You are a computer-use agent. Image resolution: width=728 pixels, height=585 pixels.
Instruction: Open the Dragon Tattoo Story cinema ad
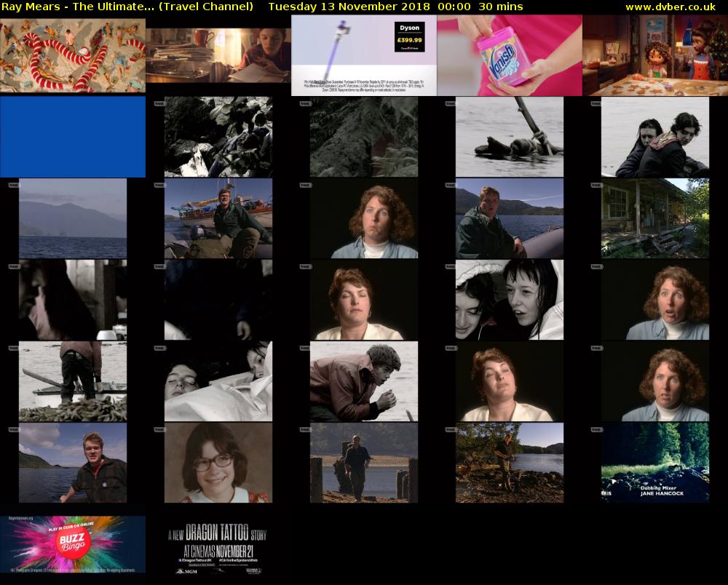click(x=218, y=544)
